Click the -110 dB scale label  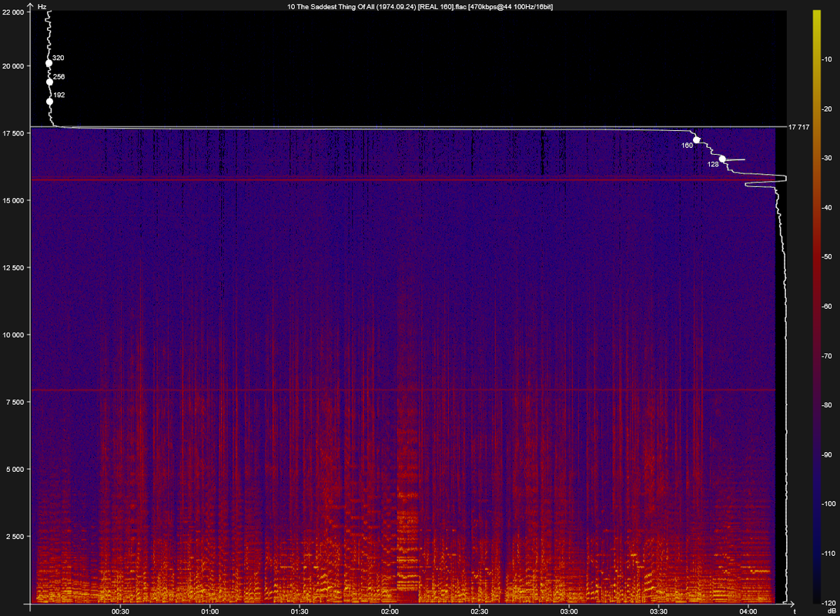(x=828, y=554)
